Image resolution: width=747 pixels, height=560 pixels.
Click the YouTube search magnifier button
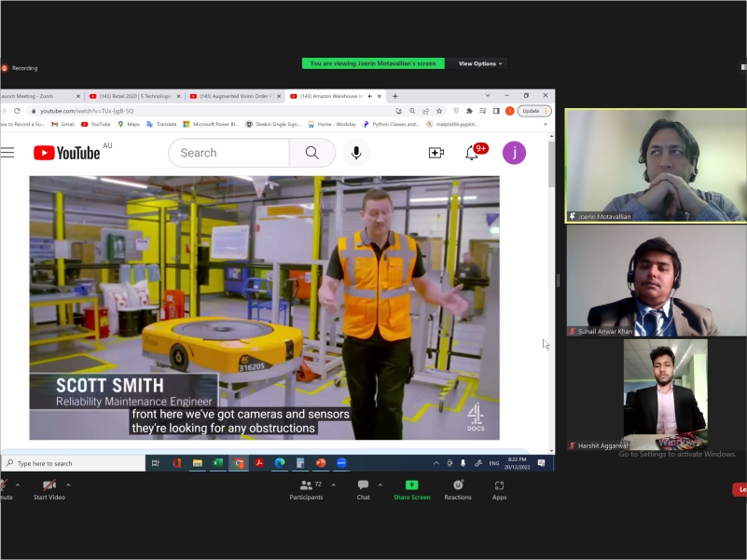312,153
